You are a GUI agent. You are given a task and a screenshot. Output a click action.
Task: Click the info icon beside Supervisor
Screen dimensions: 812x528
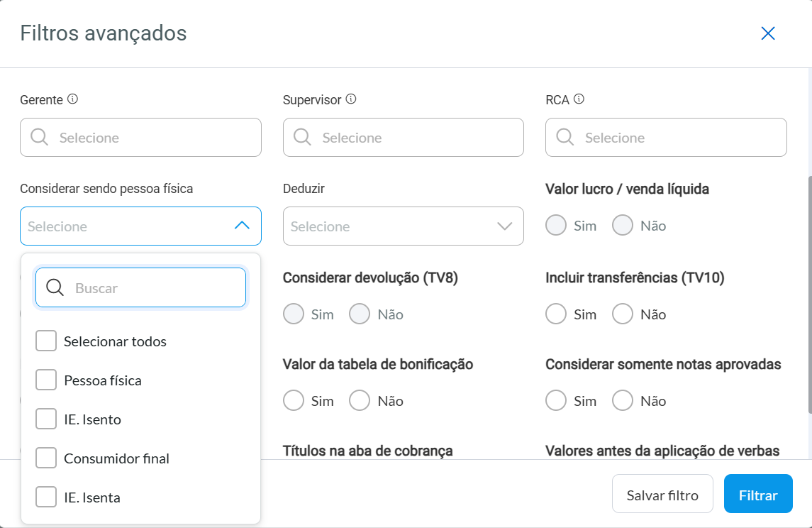tap(351, 99)
